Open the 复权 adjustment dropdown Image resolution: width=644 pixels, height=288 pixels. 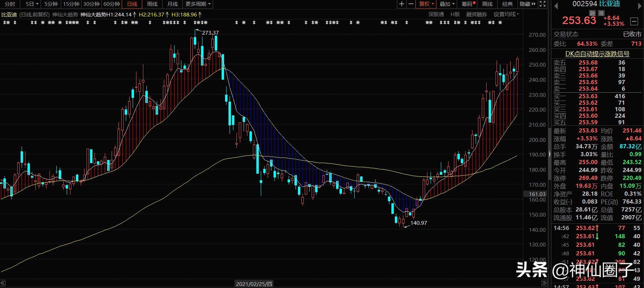[x=426, y=4]
